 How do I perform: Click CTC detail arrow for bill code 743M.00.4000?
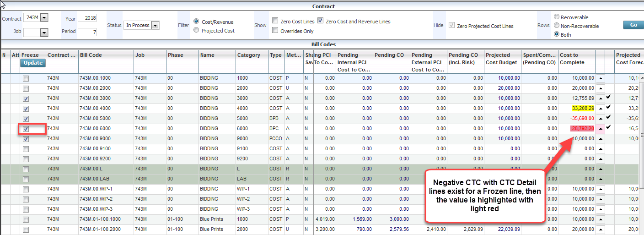[600, 109]
